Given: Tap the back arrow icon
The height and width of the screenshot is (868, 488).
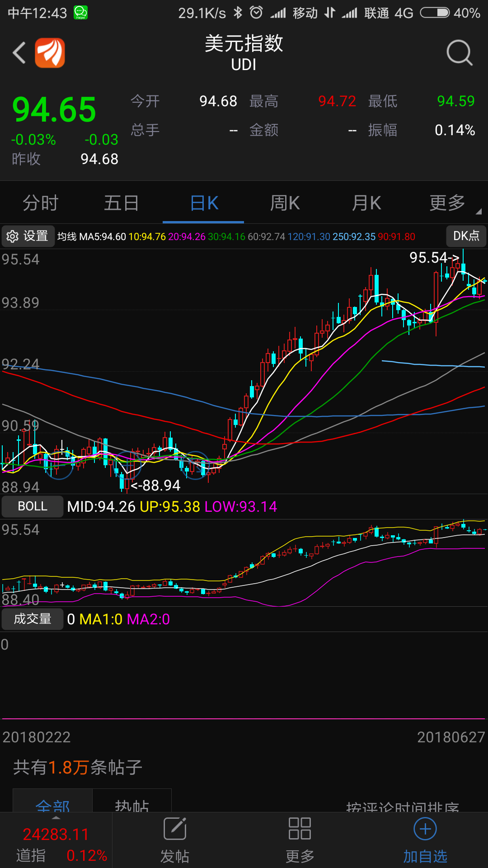Looking at the screenshot, I should [x=19, y=53].
